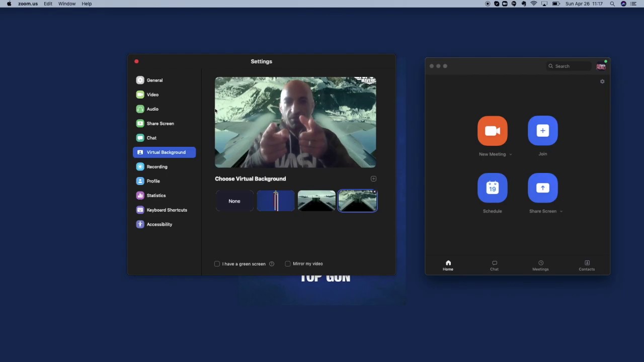Open the Wi-Fi status menu
Image resolution: width=644 pixels, height=362 pixels.
534,4
